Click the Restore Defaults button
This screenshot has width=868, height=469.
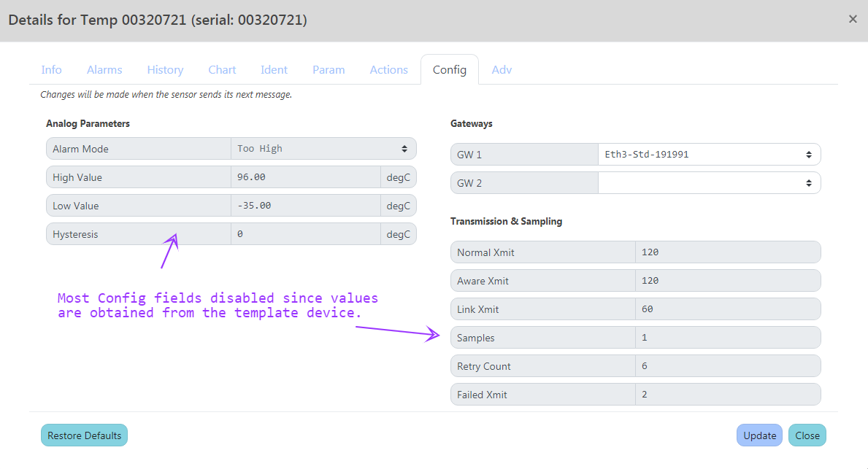click(x=84, y=435)
